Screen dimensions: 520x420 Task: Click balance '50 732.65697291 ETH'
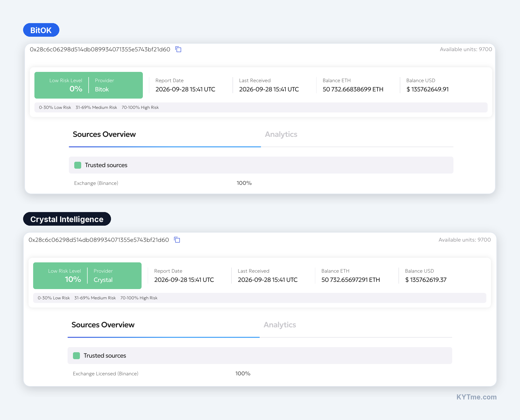coord(350,280)
